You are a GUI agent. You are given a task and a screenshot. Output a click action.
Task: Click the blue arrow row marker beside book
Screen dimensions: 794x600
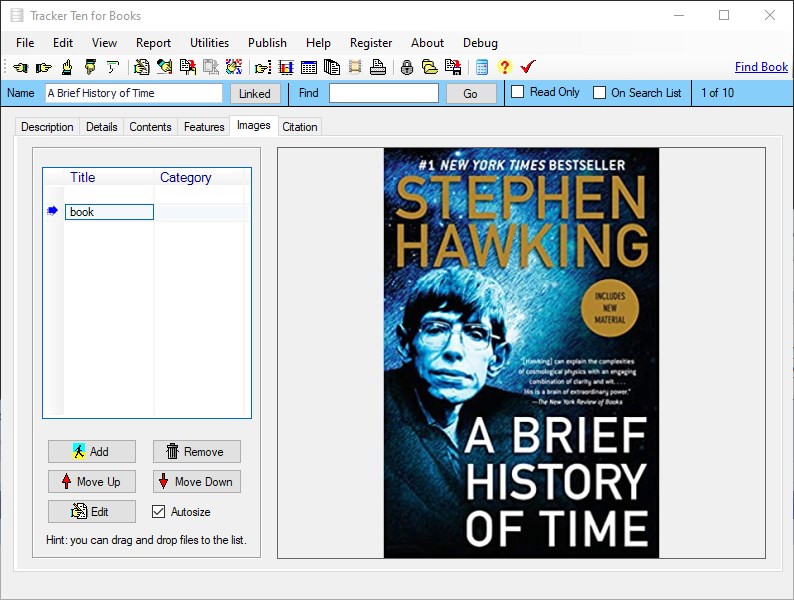point(52,211)
